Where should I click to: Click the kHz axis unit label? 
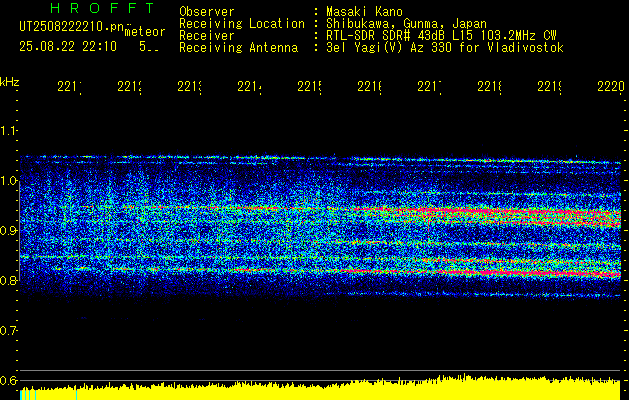10,82
